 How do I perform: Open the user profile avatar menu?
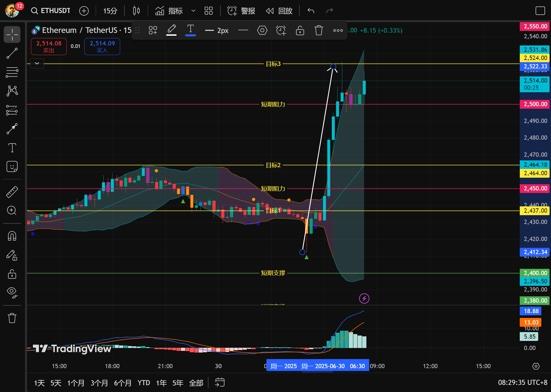coord(12,11)
